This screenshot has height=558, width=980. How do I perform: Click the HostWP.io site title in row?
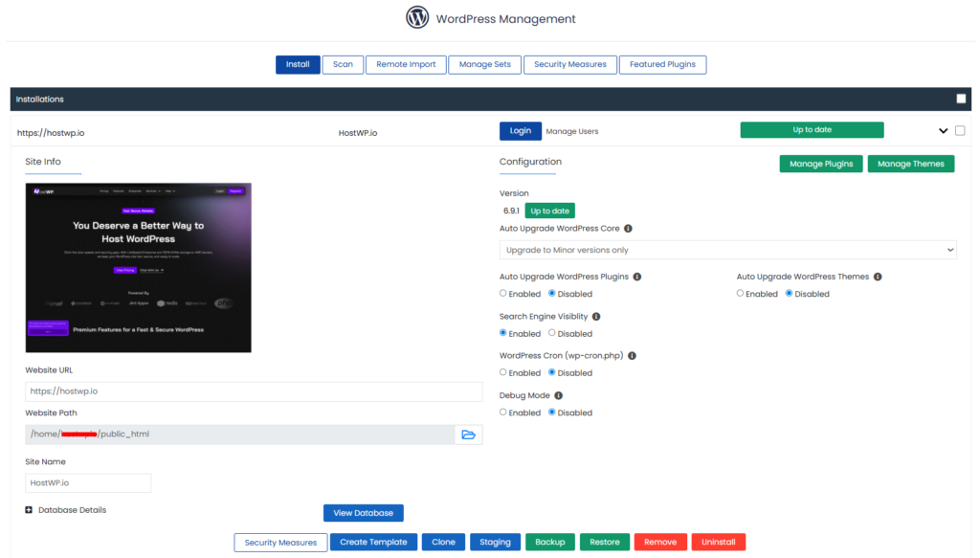(x=358, y=133)
